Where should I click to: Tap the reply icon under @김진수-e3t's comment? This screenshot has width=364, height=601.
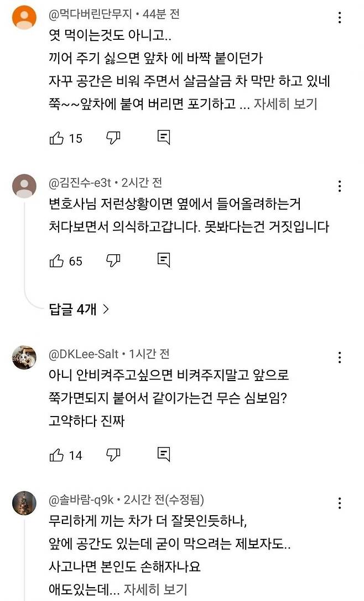(163, 259)
